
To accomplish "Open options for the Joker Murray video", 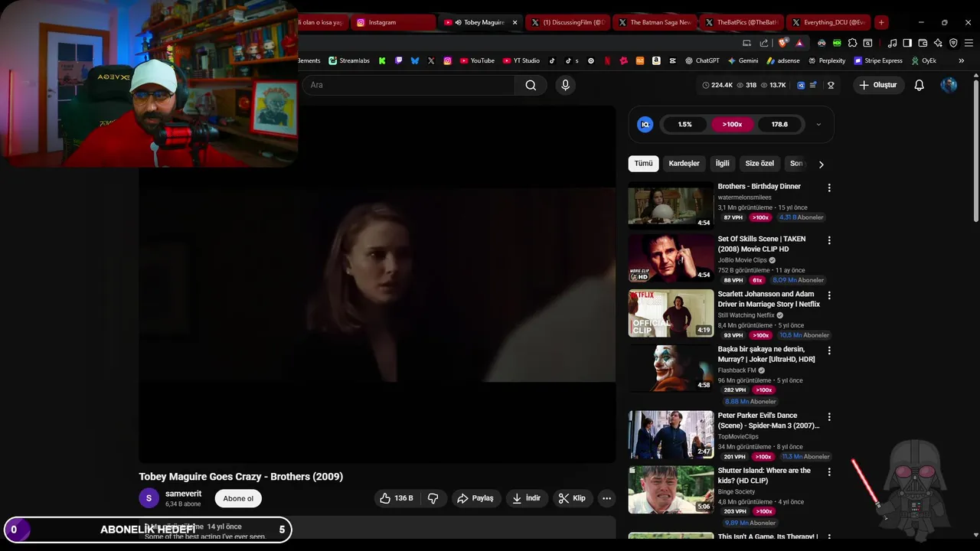I will click(828, 350).
